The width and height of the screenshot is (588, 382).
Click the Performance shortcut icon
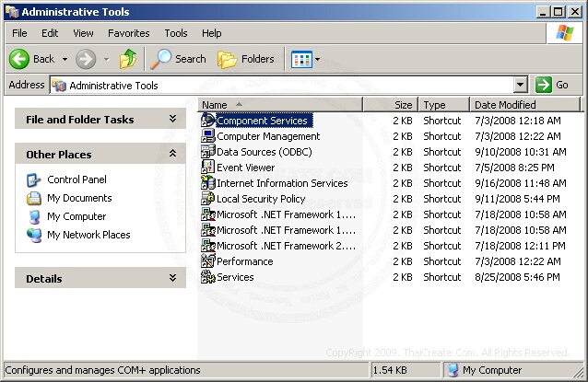point(208,261)
